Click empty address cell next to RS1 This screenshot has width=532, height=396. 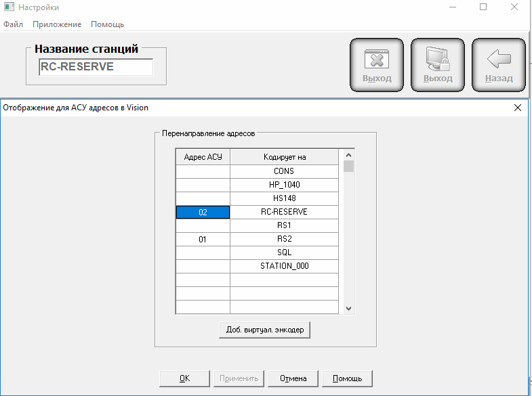tap(203, 225)
